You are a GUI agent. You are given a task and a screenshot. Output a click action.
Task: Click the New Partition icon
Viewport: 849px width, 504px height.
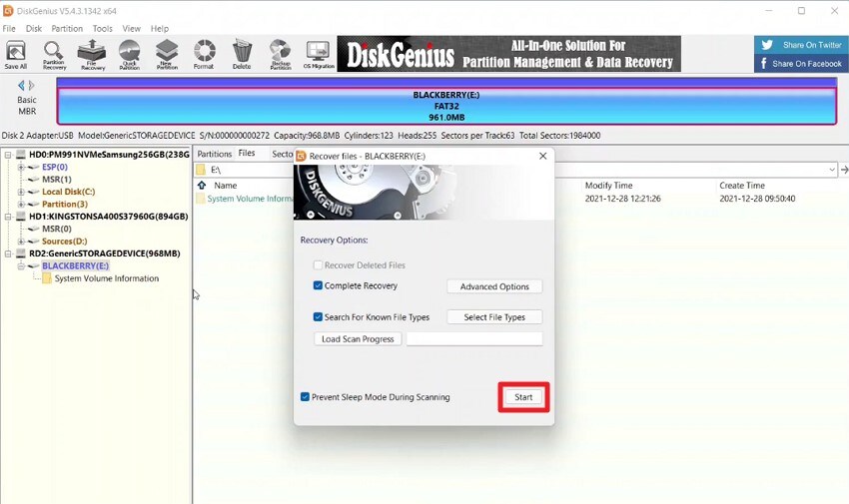[x=167, y=55]
